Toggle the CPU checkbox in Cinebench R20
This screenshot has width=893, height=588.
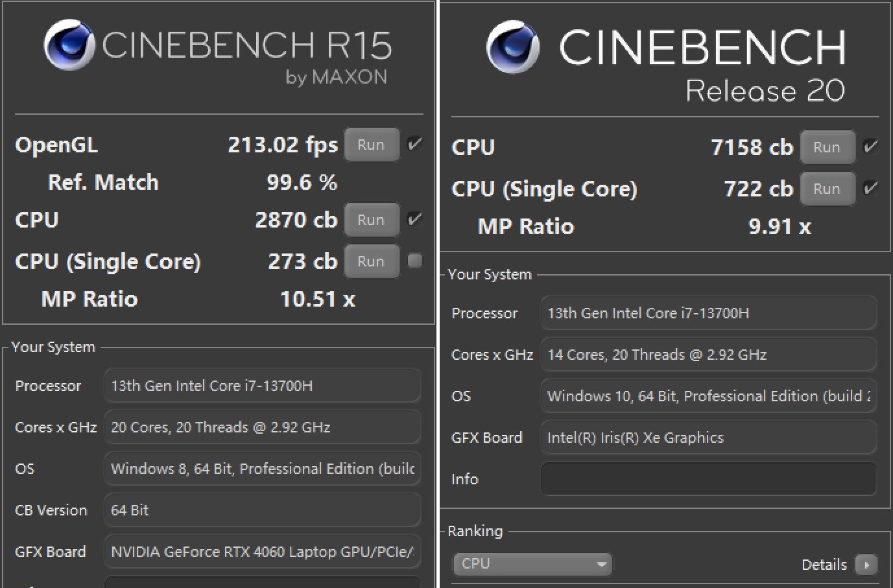click(871, 147)
